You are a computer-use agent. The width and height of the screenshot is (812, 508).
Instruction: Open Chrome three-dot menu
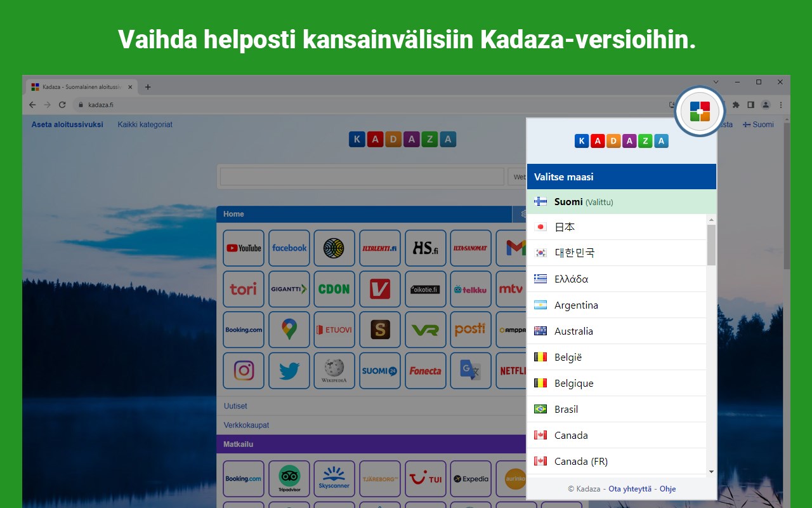click(x=781, y=105)
